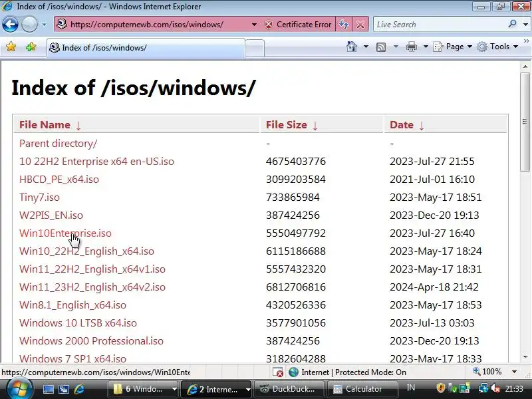Click the zoom level magnifier 100%
Viewport: 532px width, 399px height.
point(487,372)
